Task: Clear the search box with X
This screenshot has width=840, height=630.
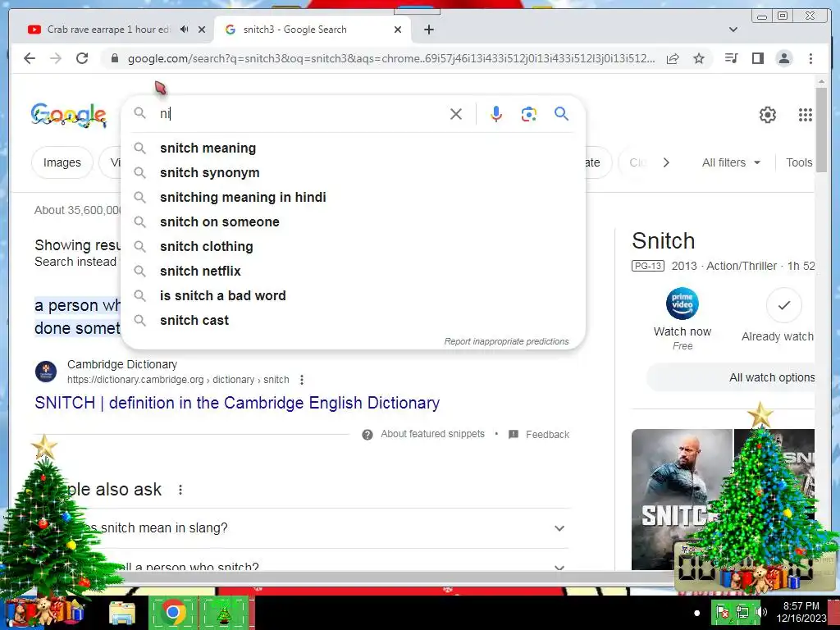Action: [456, 114]
